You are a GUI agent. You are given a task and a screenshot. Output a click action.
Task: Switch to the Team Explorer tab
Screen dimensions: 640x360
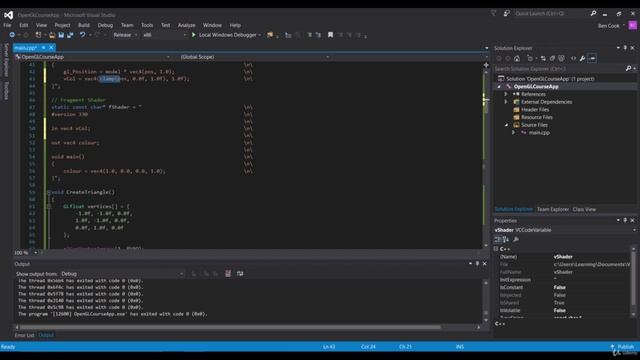click(553, 209)
